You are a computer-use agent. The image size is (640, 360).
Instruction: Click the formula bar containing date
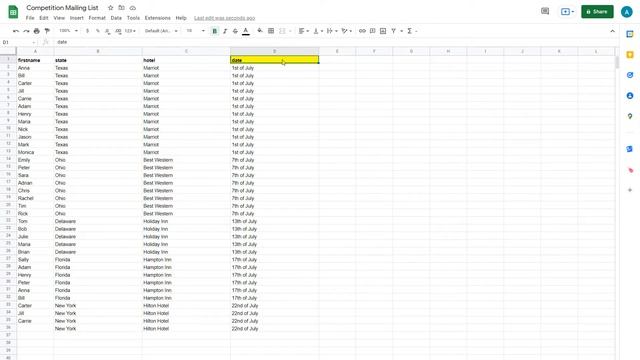tap(335, 42)
